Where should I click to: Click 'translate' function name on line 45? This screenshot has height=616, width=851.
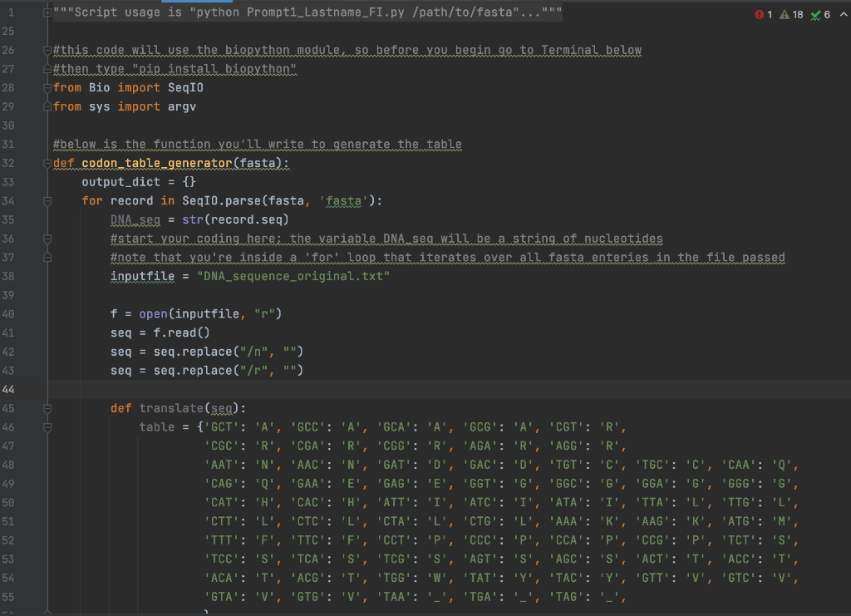(x=171, y=409)
